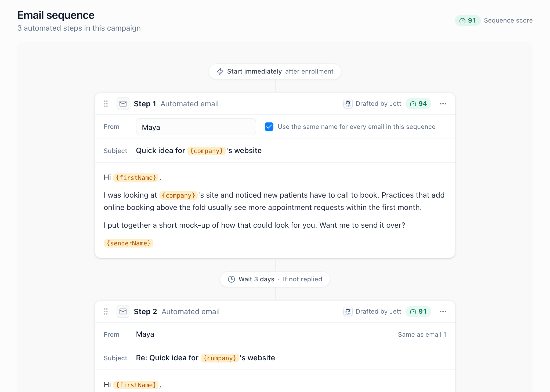
Task: Uncheck same name for every email
Action: click(x=269, y=127)
